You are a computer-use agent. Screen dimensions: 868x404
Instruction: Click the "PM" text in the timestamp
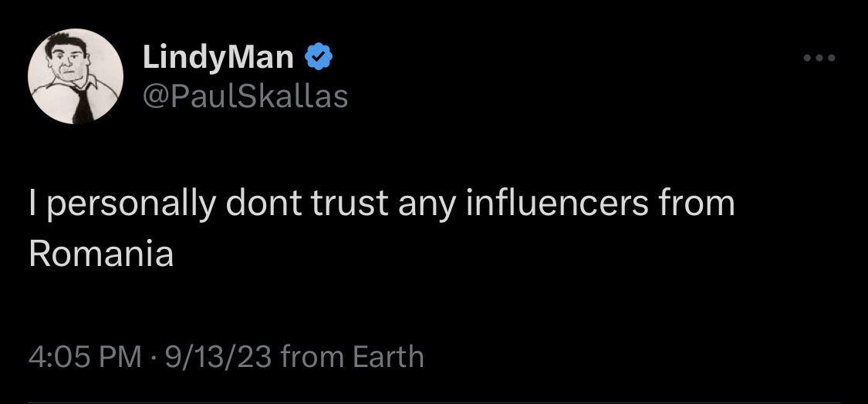121,357
